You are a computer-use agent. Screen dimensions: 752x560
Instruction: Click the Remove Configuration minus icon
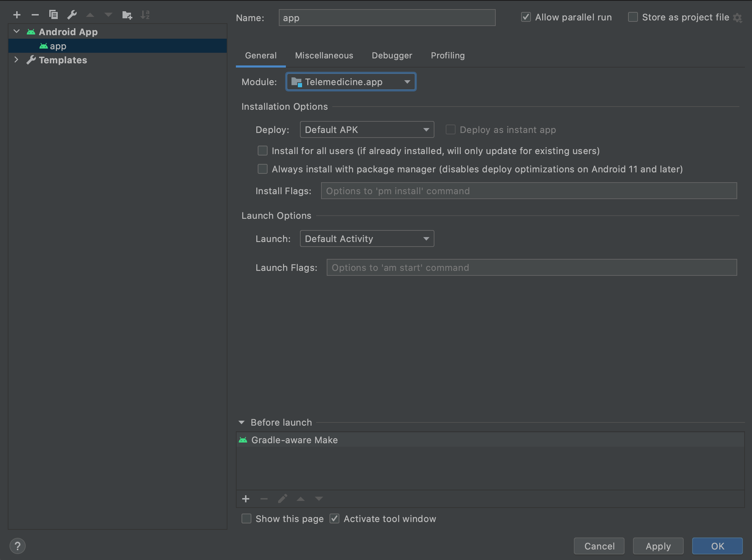(x=35, y=15)
